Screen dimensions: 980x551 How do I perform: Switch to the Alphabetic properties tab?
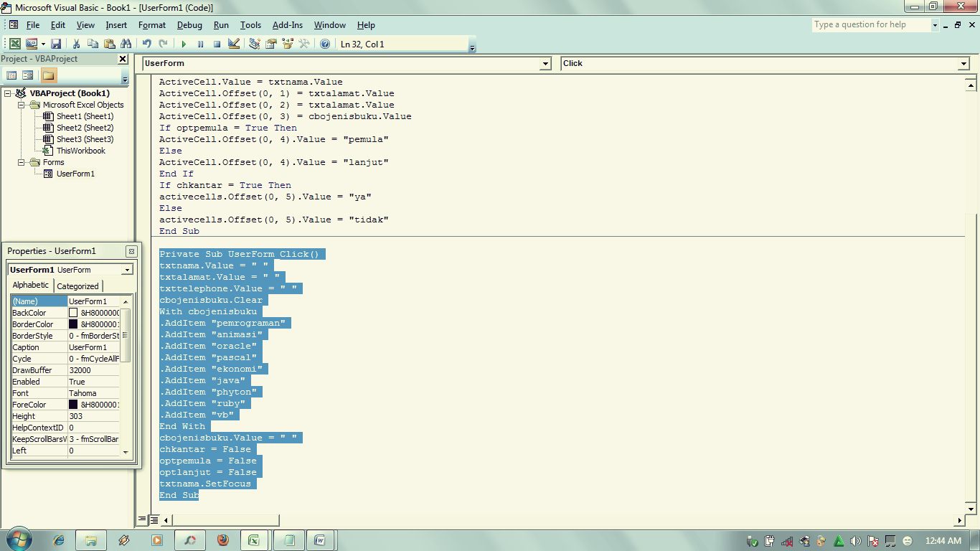(x=31, y=286)
